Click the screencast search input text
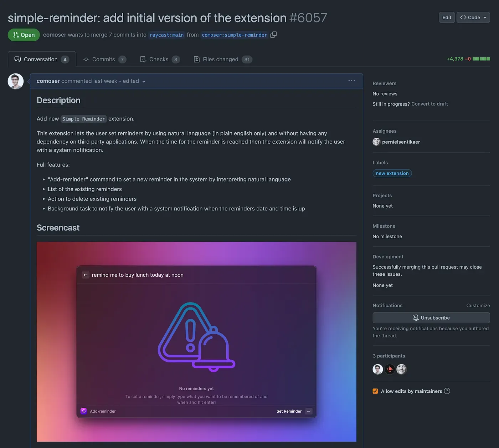The width and height of the screenshot is (499, 448). point(138,275)
